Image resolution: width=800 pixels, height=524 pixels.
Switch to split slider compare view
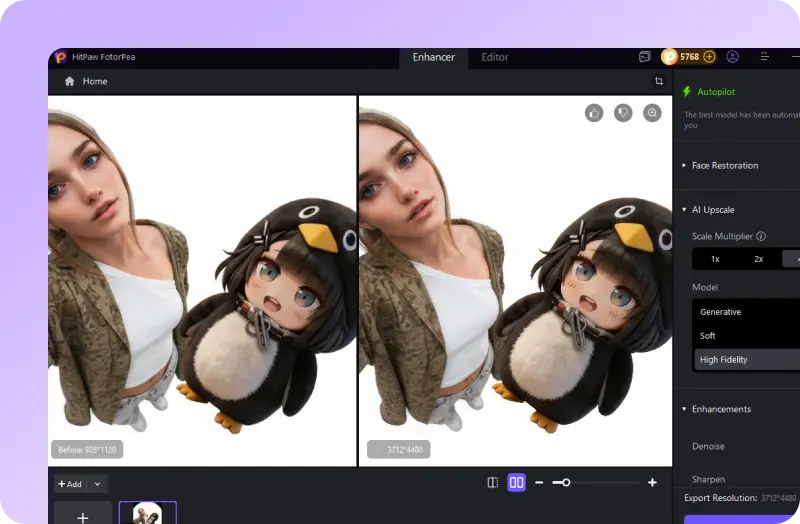tap(492, 482)
